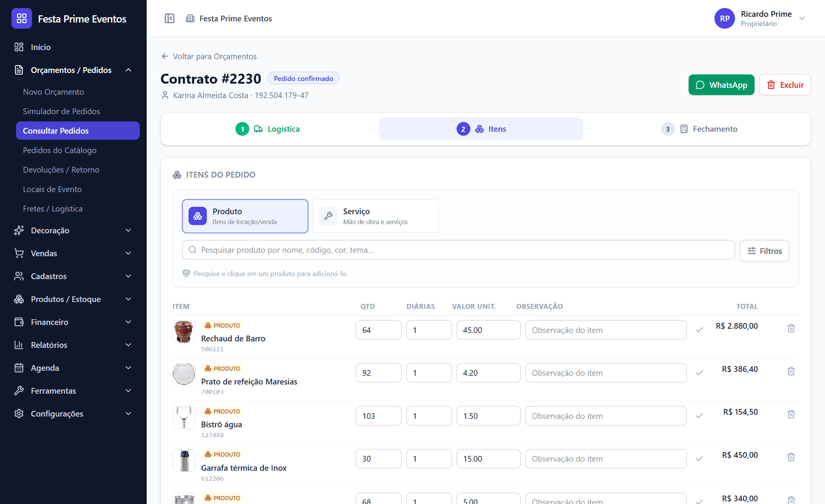Click the Pedido confirmado status badge
The image size is (825, 504).
pos(304,78)
